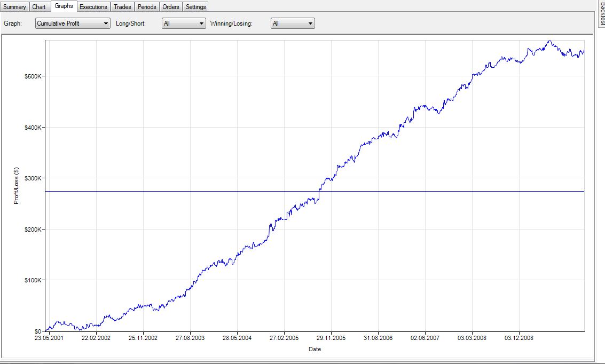605x364 pixels.
Task: Open the Chart tab
Action: tap(39, 7)
